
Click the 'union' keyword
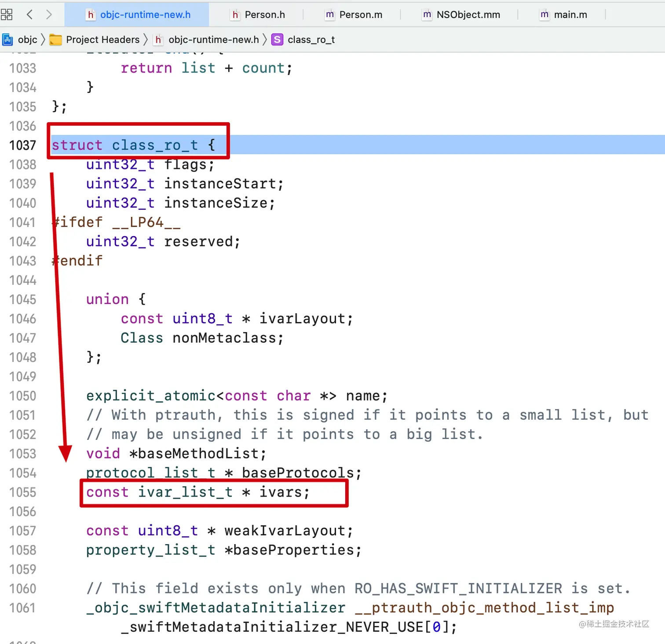coord(107,300)
